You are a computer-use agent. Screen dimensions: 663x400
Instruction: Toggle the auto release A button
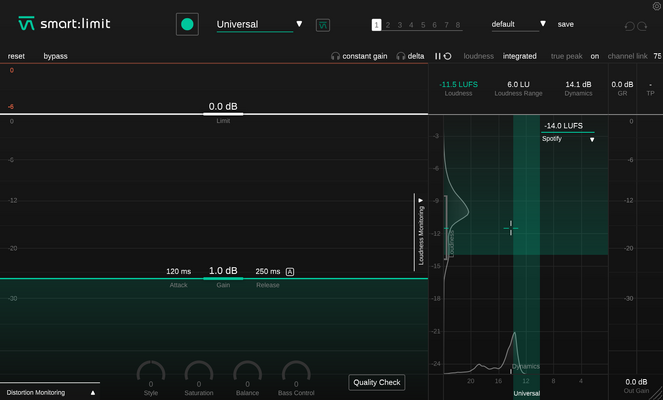click(290, 271)
